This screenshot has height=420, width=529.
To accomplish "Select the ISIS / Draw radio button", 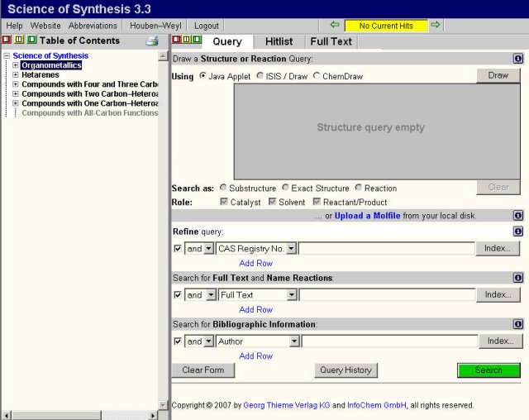I will coord(260,76).
